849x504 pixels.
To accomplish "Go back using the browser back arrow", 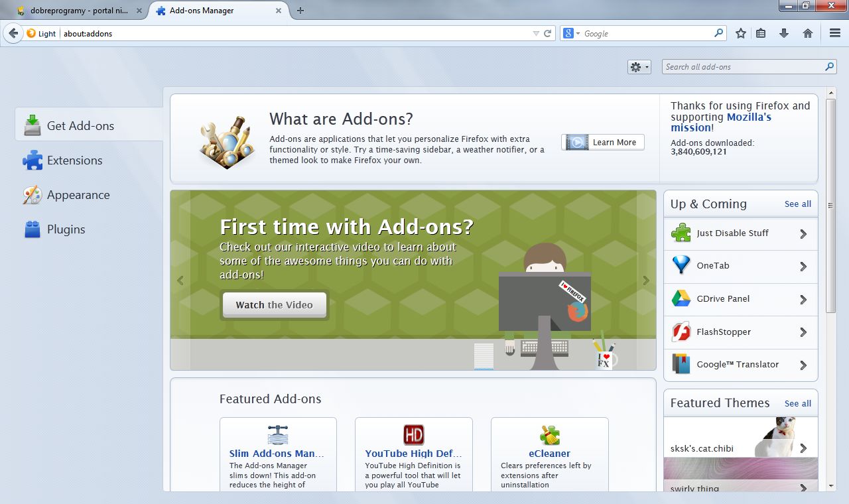I will (13, 33).
